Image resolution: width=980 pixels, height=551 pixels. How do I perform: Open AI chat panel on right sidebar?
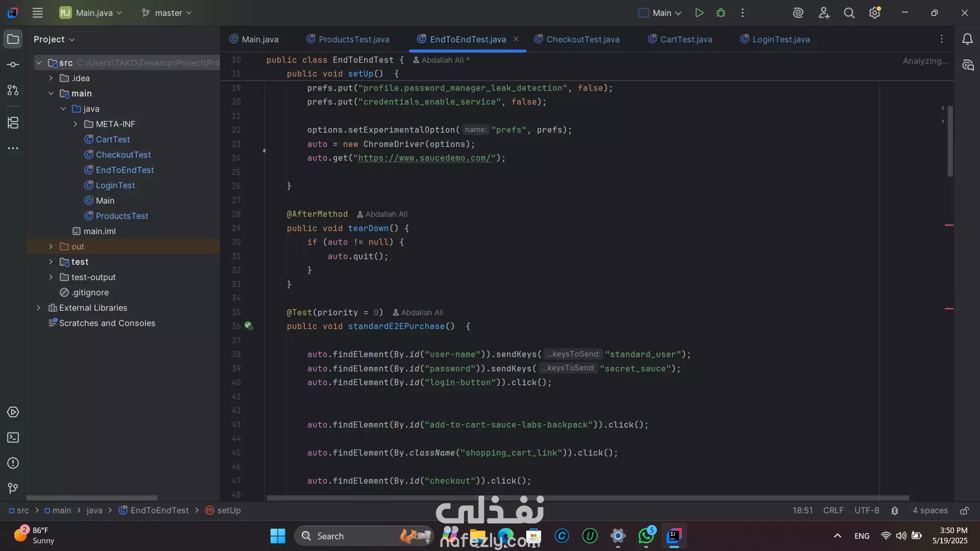[x=967, y=65]
